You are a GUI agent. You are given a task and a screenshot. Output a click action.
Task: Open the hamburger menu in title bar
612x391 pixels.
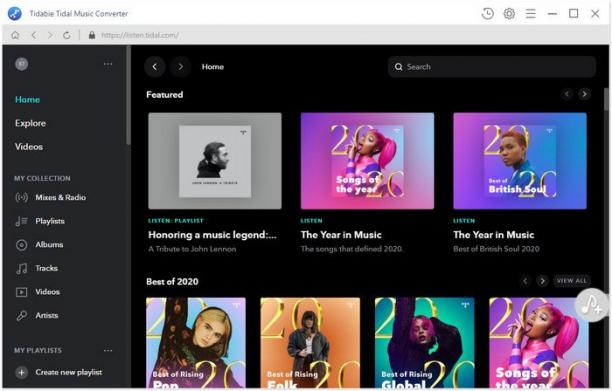click(530, 14)
